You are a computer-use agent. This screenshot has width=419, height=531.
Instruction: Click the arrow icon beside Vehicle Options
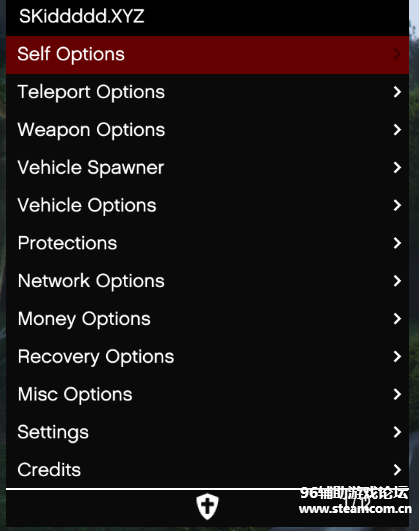(397, 205)
